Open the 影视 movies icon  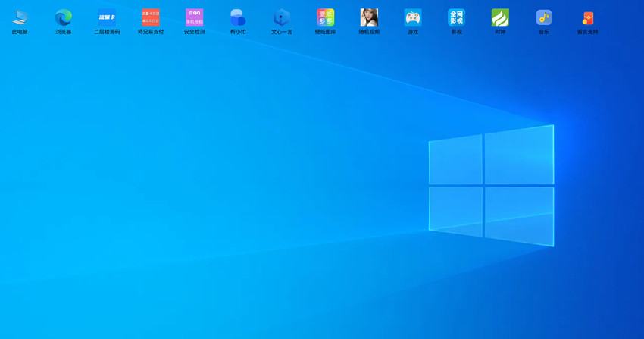[x=456, y=17]
